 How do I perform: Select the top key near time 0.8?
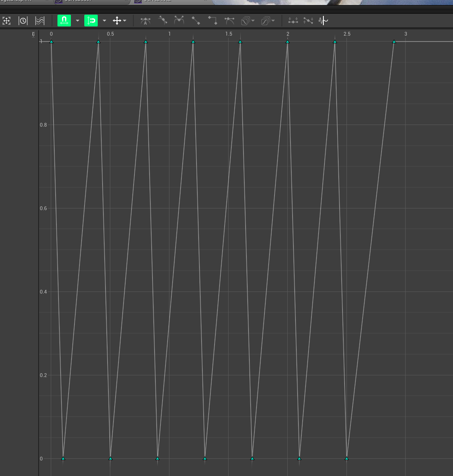tap(146, 41)
